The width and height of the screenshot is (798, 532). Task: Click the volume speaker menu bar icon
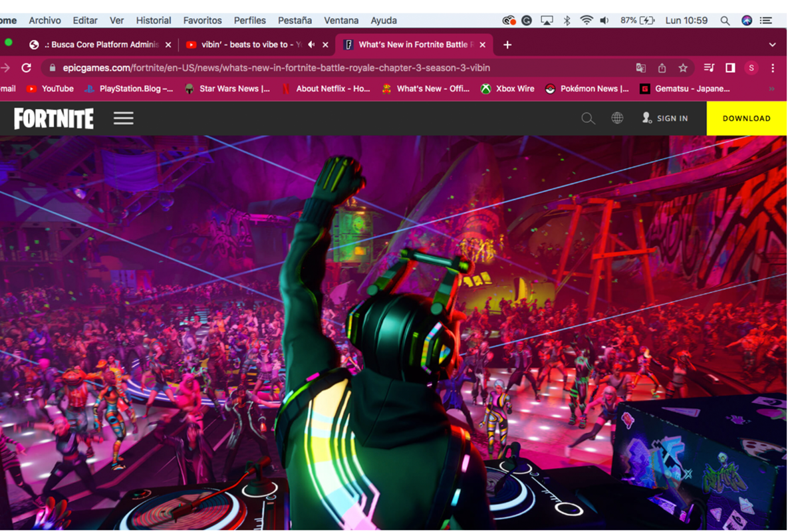604,21
